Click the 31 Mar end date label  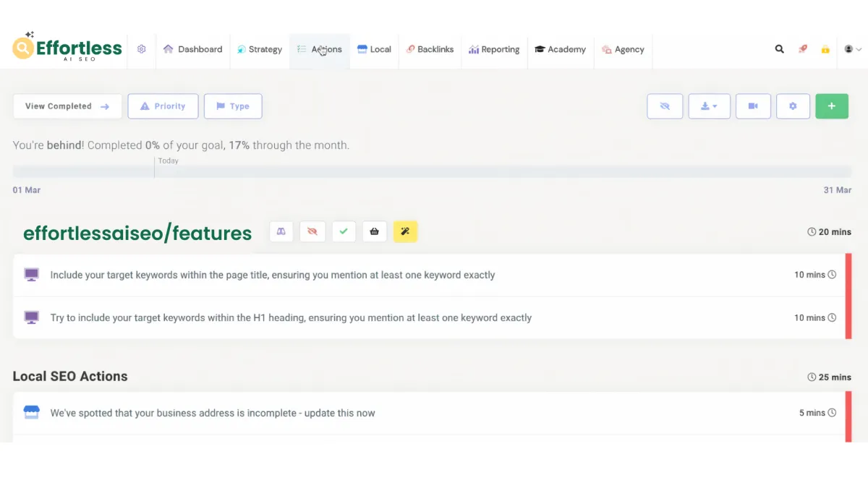tap(838, 190)
